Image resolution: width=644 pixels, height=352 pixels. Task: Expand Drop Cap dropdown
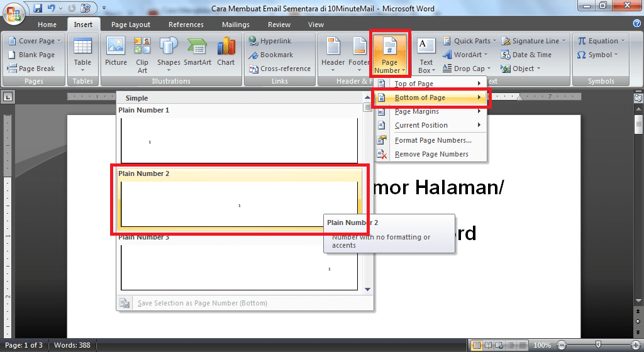click(x=489, y=69)
